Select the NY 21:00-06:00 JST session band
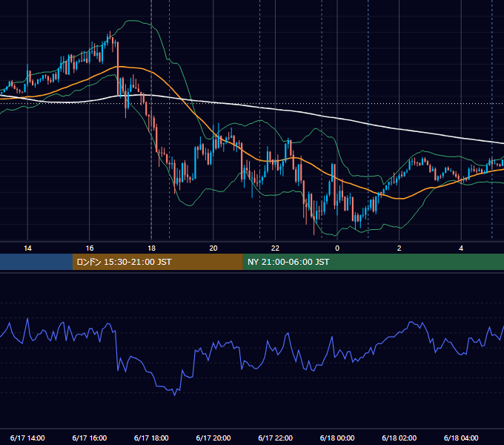The height and width of the screenshot is (445, 504). click(x=373, y=262)
